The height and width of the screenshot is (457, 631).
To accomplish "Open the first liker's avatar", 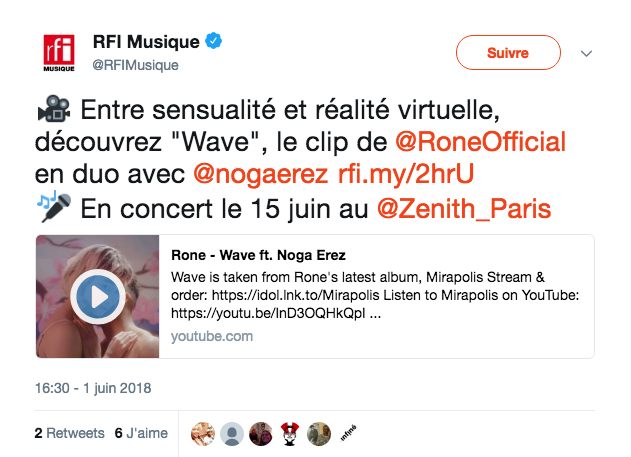I will click(x=203, y=433).
